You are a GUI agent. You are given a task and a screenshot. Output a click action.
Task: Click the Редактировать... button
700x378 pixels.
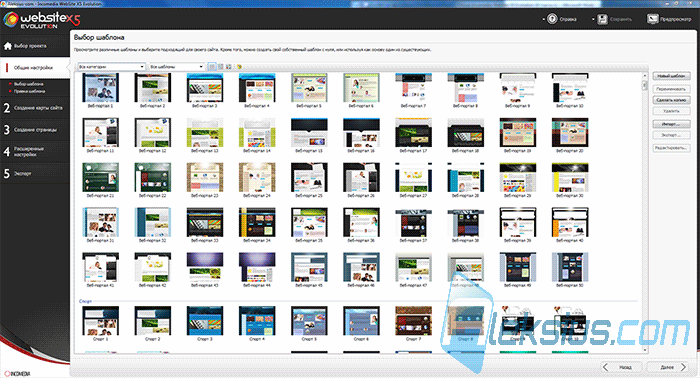[671, 148]
